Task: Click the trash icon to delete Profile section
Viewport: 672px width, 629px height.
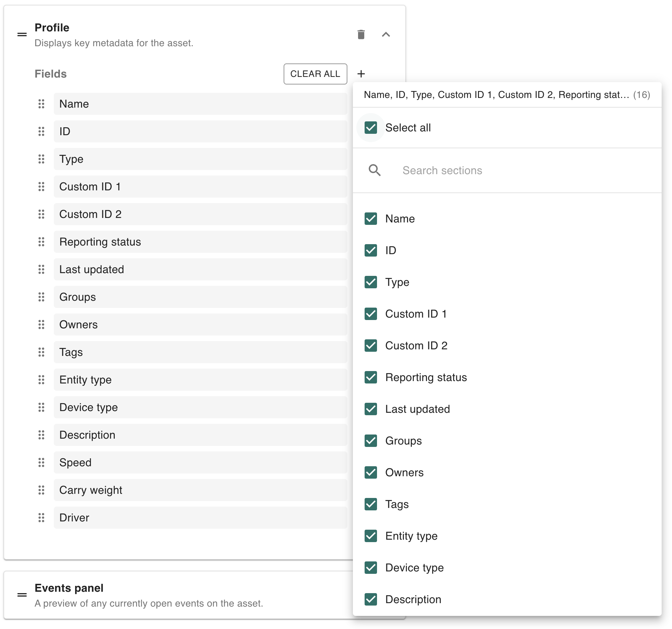Action: coord(361,34)
